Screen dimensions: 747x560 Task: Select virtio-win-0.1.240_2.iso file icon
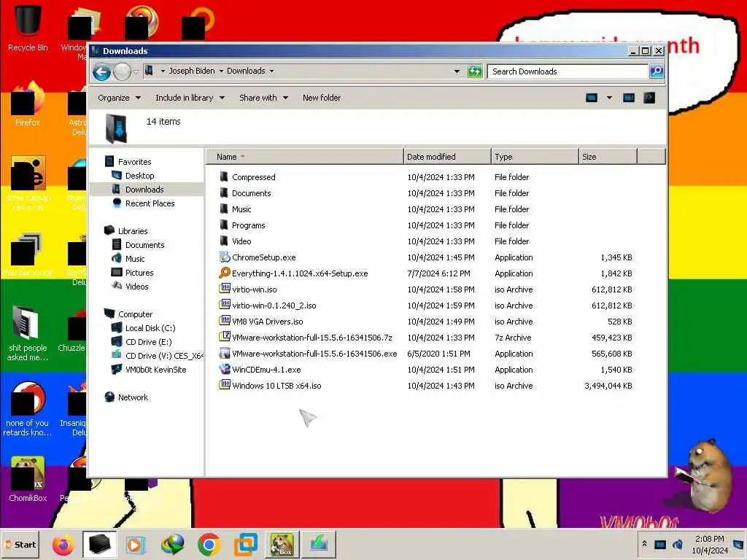(x=225, y=306)
